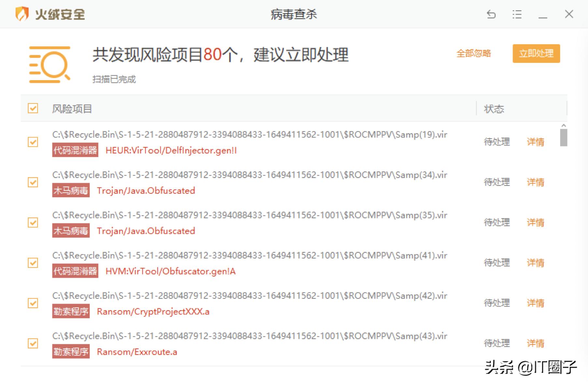Click the 立即处理 process button
This screenshot has height=386, width=588.
536,54
